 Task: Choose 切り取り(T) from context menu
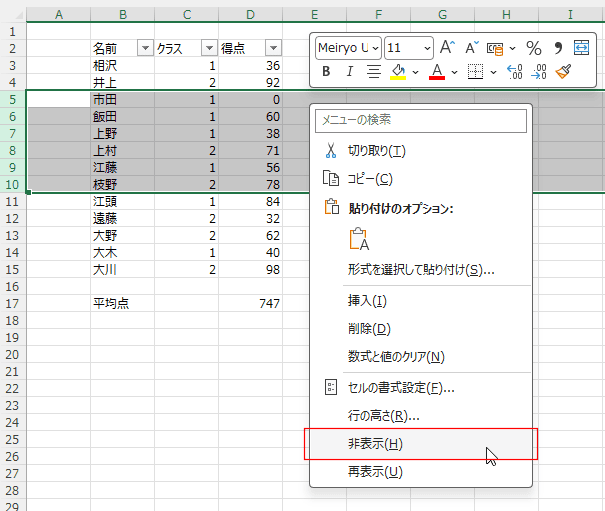[x=421, y=151]
